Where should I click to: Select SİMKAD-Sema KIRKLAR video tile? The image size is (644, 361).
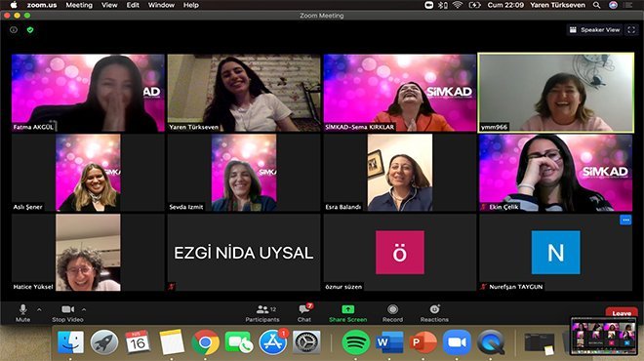click(x=400, y=93)
